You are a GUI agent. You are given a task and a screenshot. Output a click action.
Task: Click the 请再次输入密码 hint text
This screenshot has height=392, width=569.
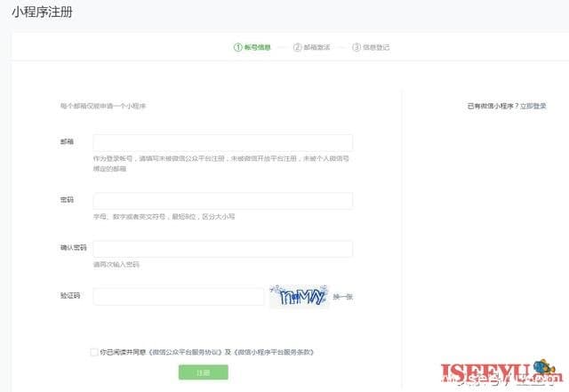click(x=116, y=265)
